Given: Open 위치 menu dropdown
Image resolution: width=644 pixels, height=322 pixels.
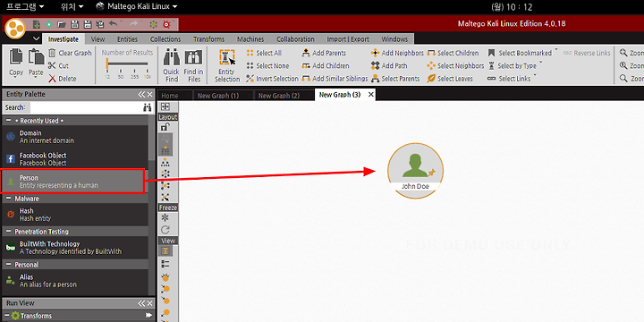Looking at the screenshot, I should 72,6.
